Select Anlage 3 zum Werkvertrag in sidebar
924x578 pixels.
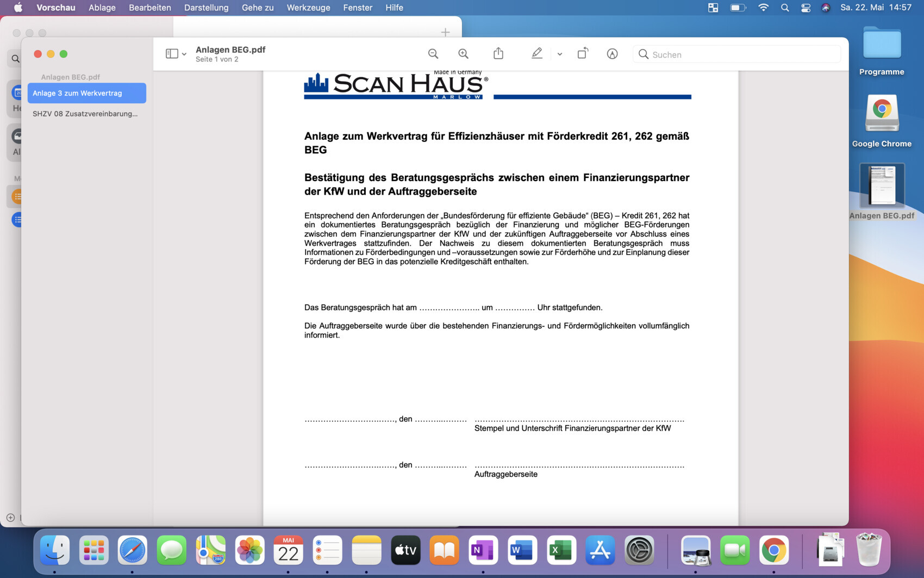[87, 93]
